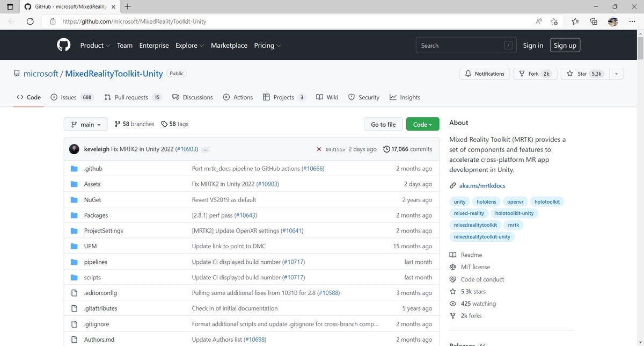Viewport: 644px width, 346px height.
Task: Click the NuGet folder icon
Action: pos(75,199)
